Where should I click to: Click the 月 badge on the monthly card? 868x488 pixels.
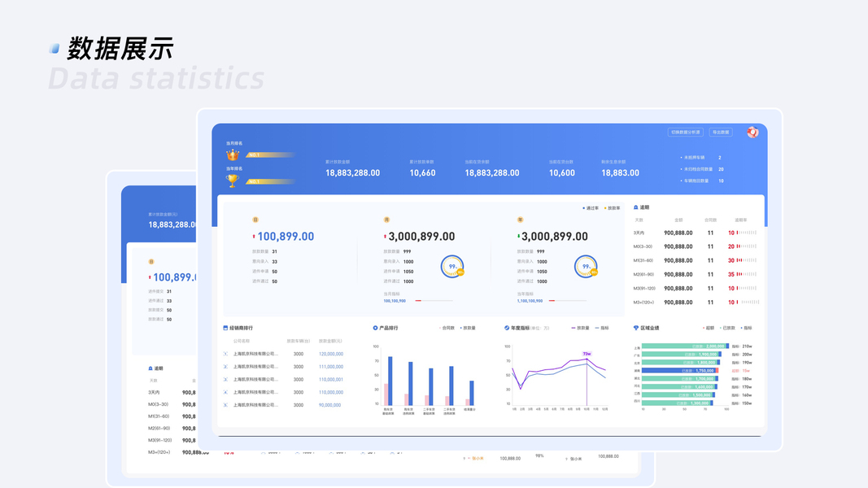[x=386, y=220]
